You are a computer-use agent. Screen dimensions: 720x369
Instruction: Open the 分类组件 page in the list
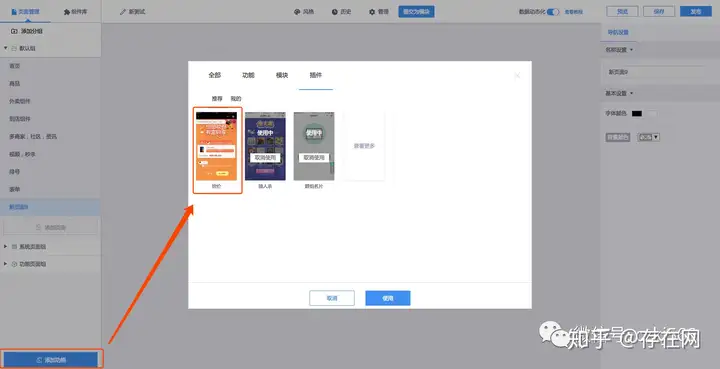(x=51, y=101)
